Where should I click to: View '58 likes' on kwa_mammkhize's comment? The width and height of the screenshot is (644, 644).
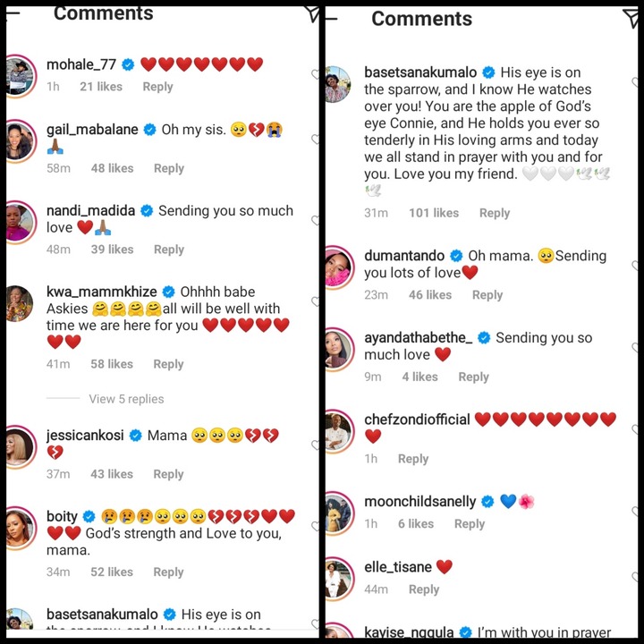click(112, 364)
